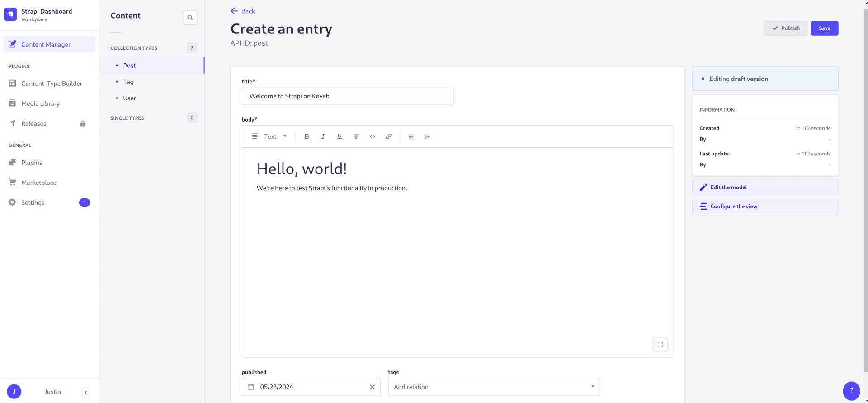This screenshot has height=403, width=868.
Task: Collapse the left navigation sidebar
Action: point(86,392)
